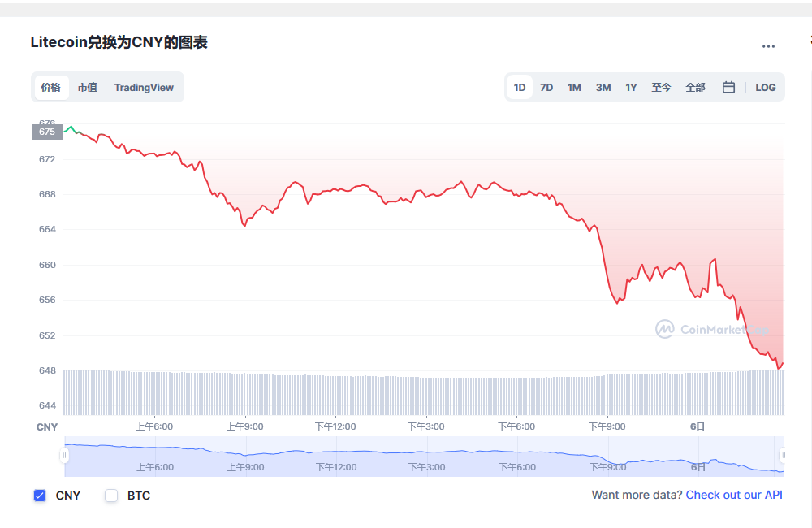Click the 675 price label on the axis
Viewport: 812px width, 528px height.
[47, 132]
